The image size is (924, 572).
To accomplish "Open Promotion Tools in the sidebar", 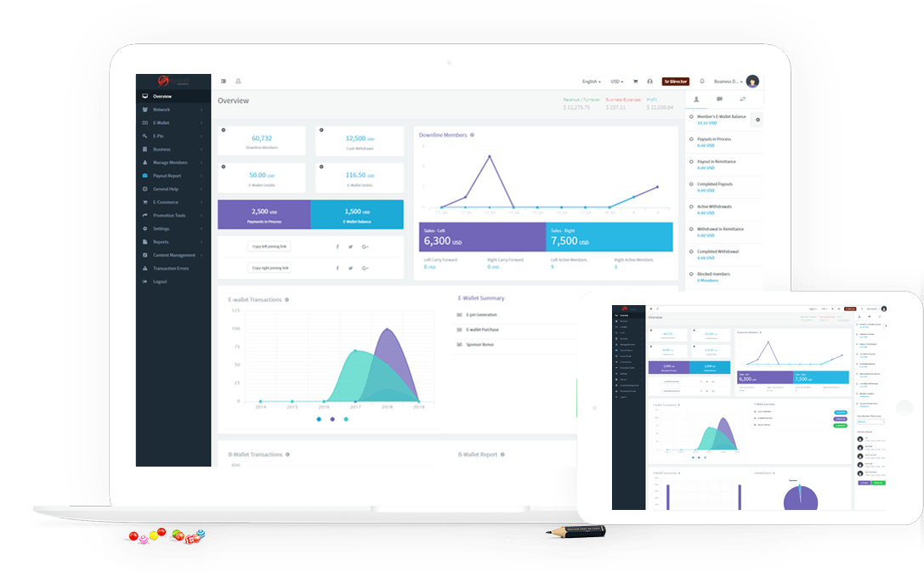I will pyautogui.click(x=173, y=216).
